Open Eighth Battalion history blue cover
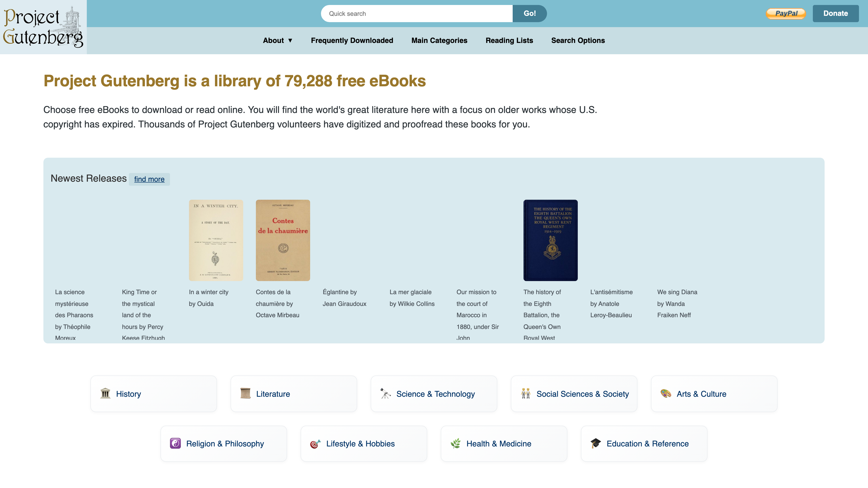This screenshot has width=868, height=488. (x=550, y=240)
